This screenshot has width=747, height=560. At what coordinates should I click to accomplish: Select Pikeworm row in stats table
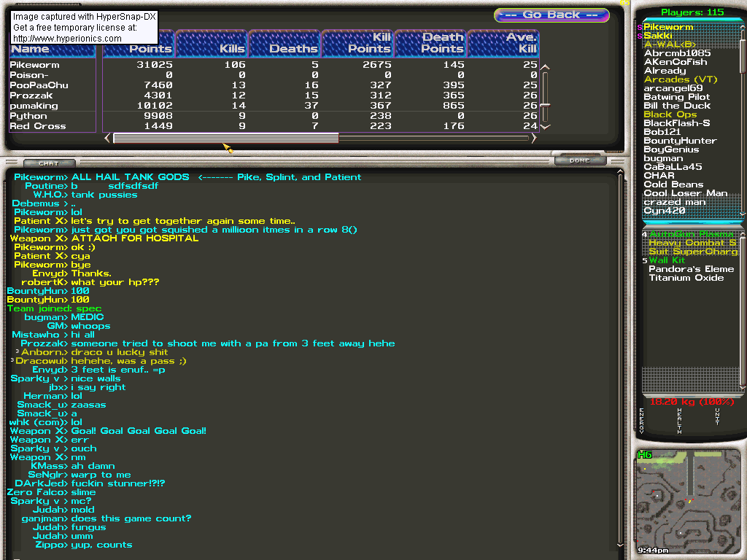click(x=35, y=65)
